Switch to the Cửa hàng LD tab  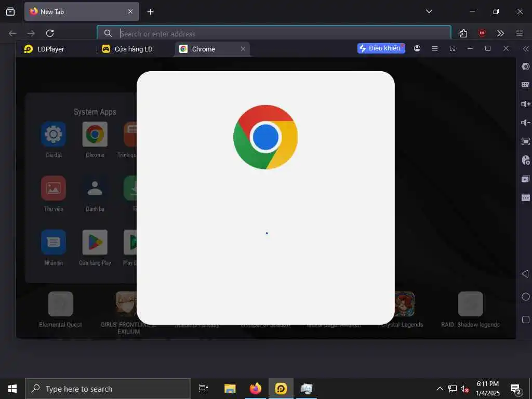click(128, 49)
